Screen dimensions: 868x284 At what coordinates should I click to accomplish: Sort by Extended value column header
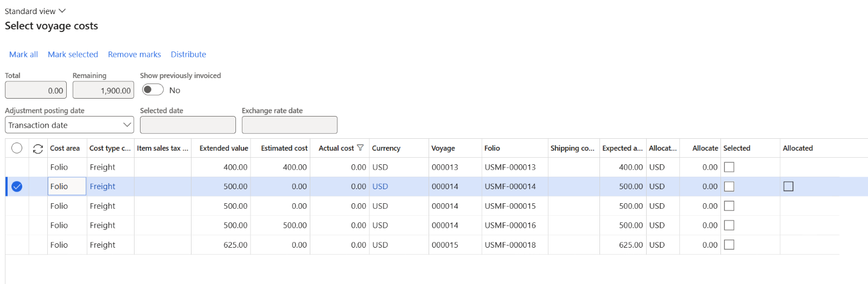pos(224,148)
